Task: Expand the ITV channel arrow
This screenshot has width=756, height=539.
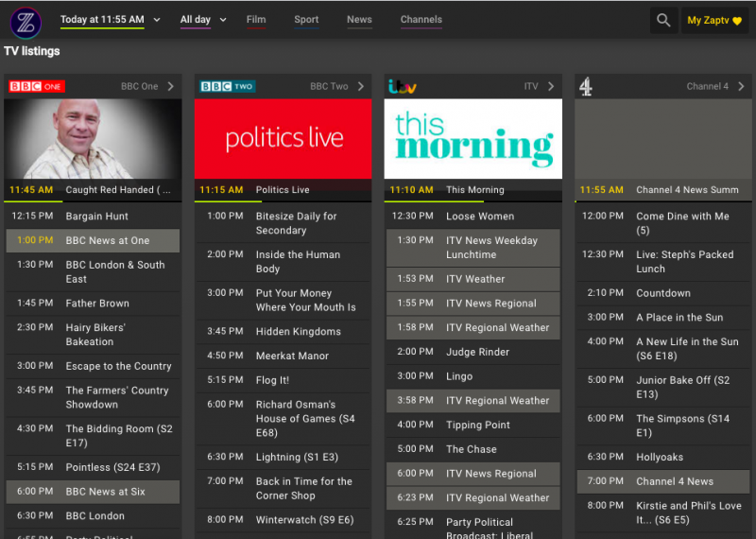Action: pyautogui.click(x=551, y=87)
